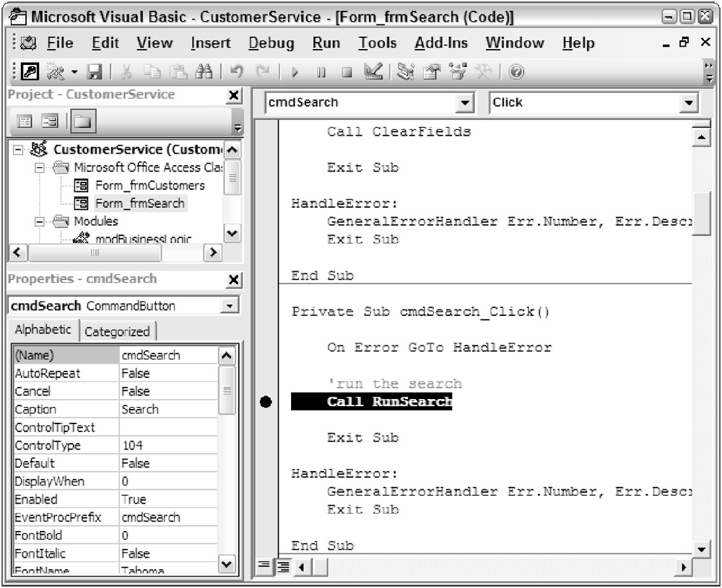Select Form_frmCustomers in project tree
This screenshot has width=722, height=588.
pyautogui.click(x=149, y=185)
